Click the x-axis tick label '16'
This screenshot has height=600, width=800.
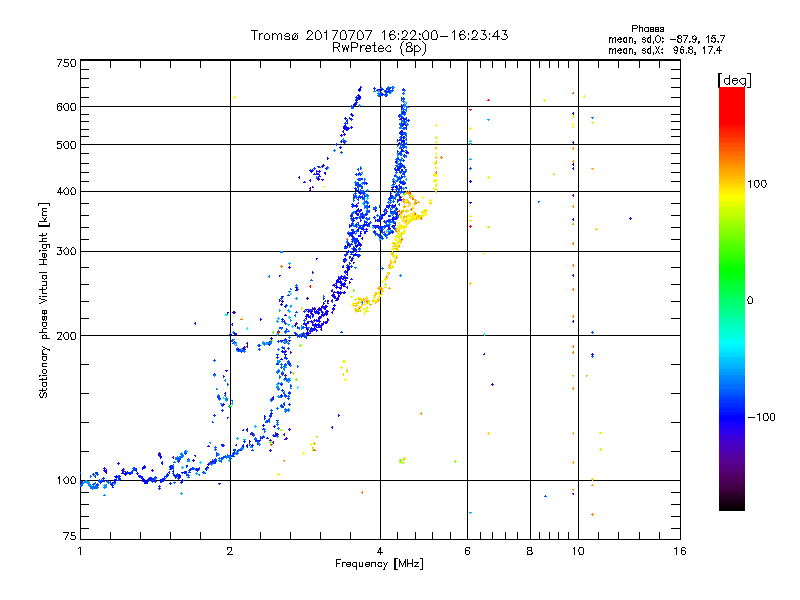point(680,551)
